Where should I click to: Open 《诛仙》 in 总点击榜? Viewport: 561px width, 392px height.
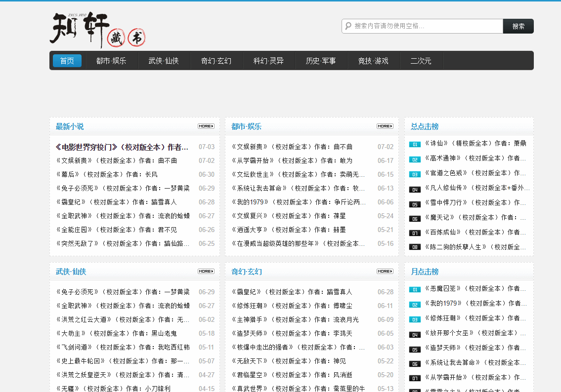click(x=475, y=144)
